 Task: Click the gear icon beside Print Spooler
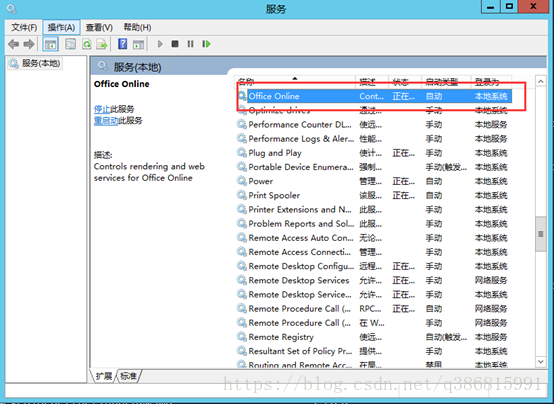(x=242, y=195)
